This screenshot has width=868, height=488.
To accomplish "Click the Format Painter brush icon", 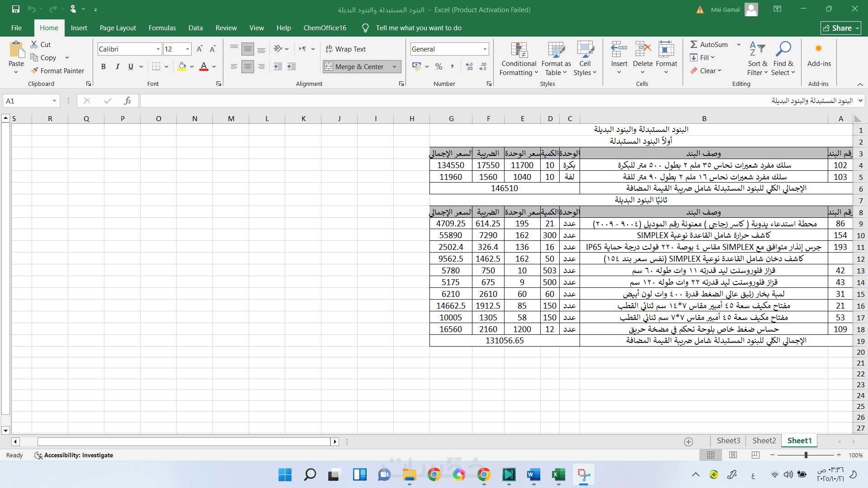I will (34, 70).
